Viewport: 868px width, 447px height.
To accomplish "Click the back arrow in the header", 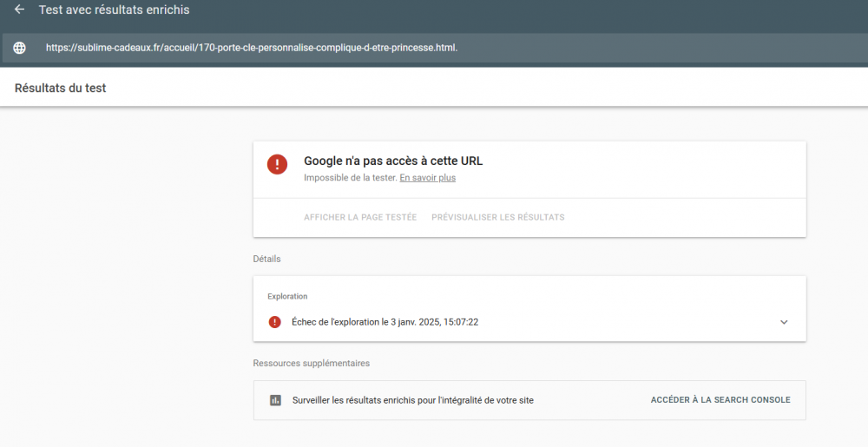I will click(19, 10).
